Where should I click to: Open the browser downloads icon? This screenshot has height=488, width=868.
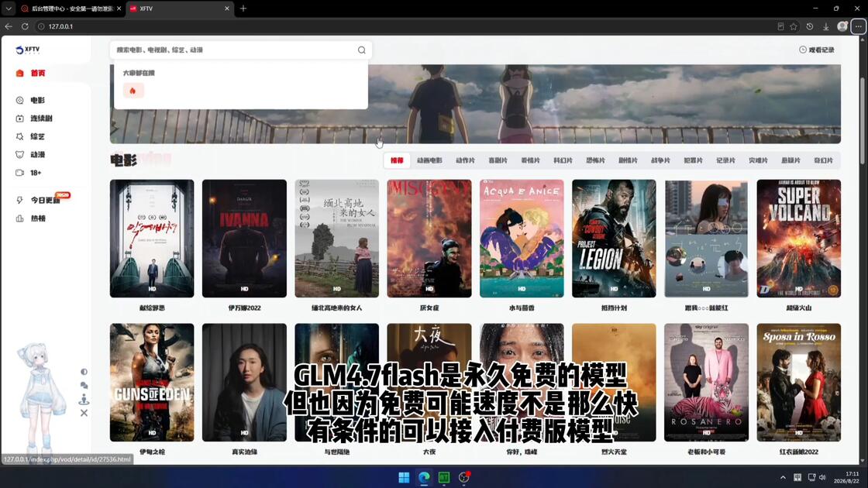pyautogui.click(x=826, y=26)
